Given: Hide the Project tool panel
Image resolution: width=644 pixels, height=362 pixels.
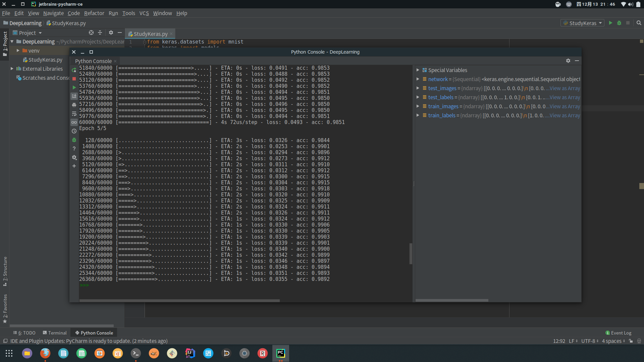Looking at the screenshot, I should coord(120,33).
